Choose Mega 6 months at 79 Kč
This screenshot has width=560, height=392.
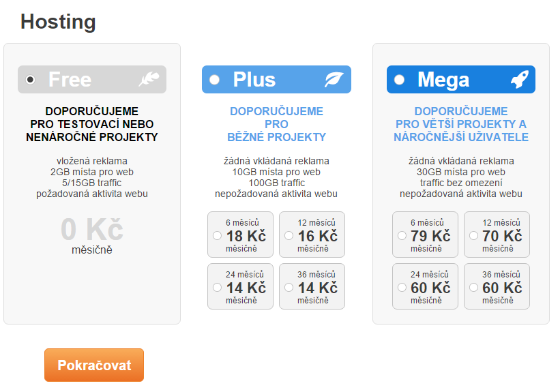(402, 236)
